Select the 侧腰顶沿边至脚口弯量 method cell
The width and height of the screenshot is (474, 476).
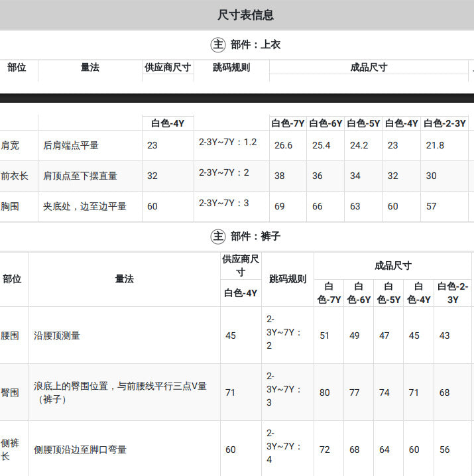(x=80, y=449)
